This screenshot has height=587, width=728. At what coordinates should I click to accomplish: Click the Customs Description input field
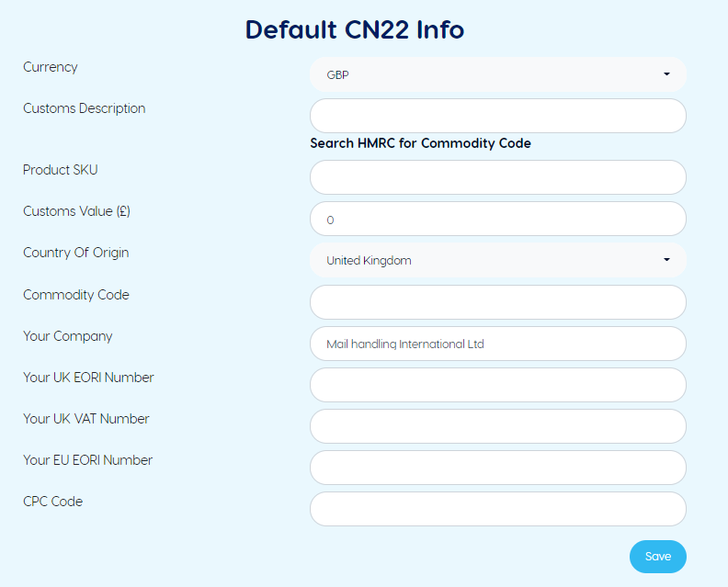tap(497, 116)
